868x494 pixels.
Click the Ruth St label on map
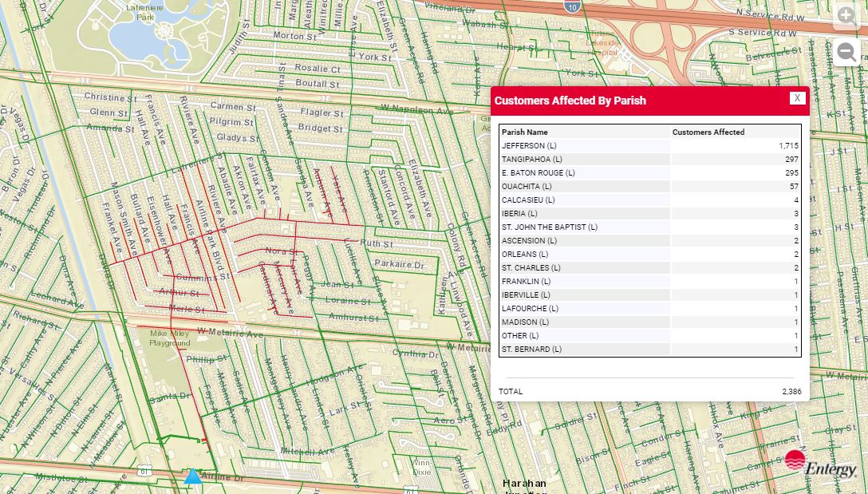point(377,243)
